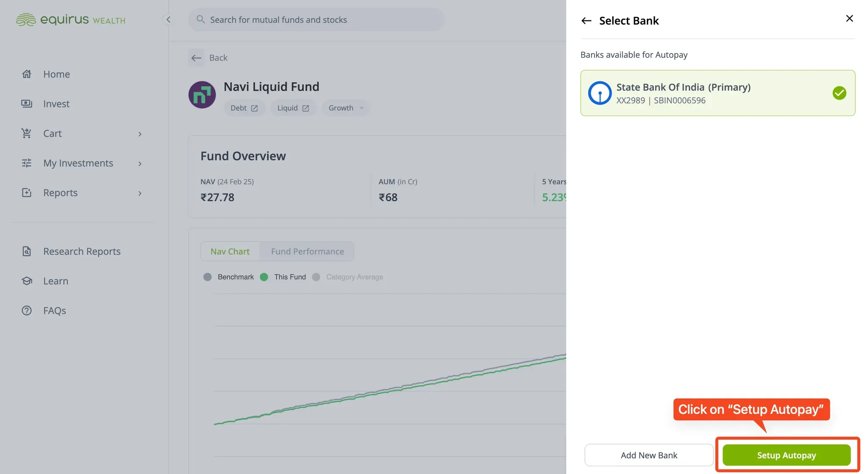
Task: Expand the Reports submenu chevron
Action: click(140, 194)
